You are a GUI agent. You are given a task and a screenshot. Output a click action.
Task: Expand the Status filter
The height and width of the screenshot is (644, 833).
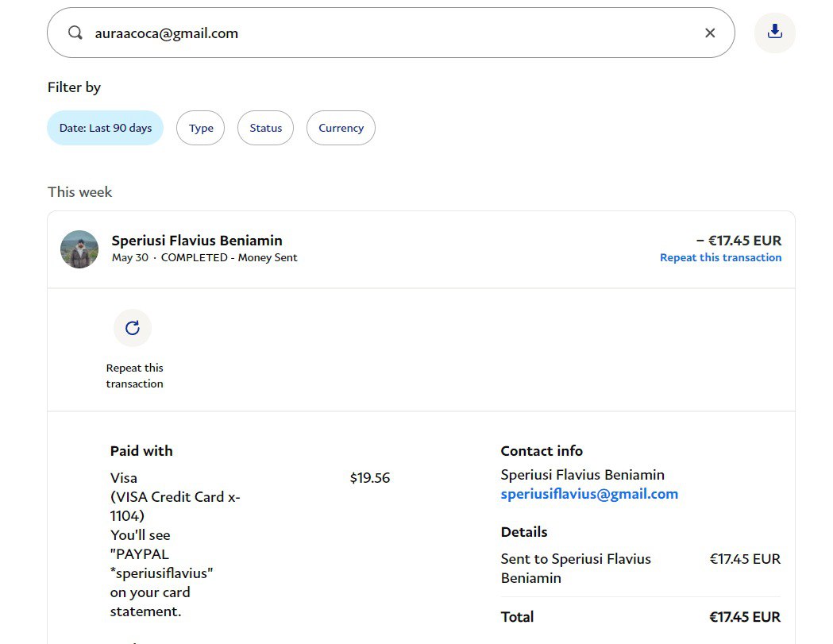coord(265,128)
